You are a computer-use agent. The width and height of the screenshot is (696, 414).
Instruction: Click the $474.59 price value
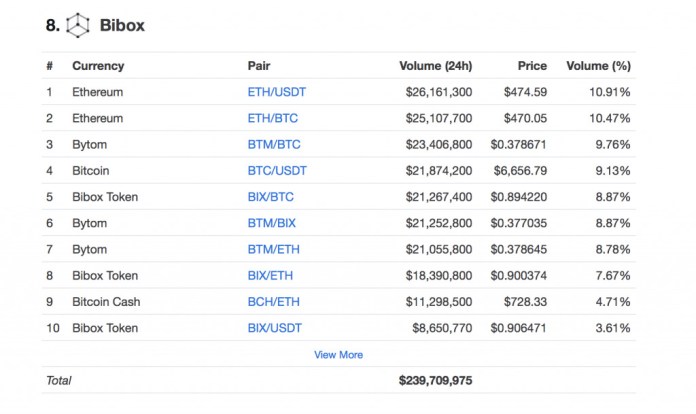[525, 92]
